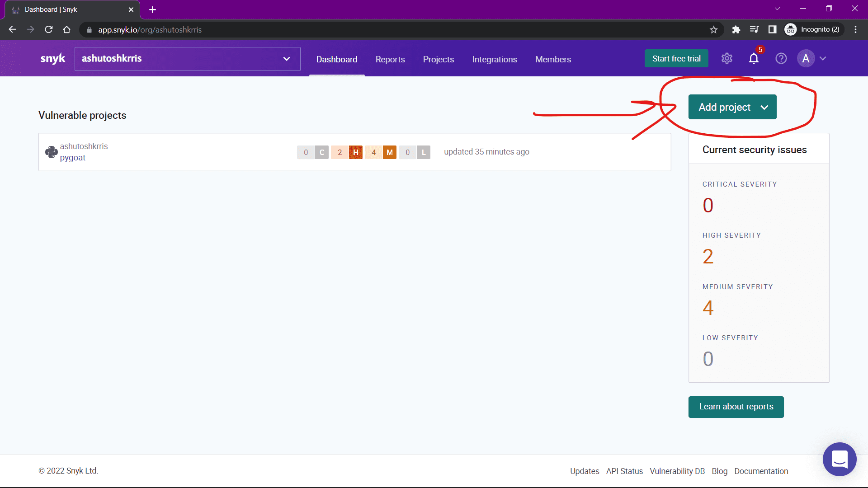Image resolution: width=868 pixels, height=488 pixels.
Task: Expand the user account menu chevron
Action: [823, 58]
